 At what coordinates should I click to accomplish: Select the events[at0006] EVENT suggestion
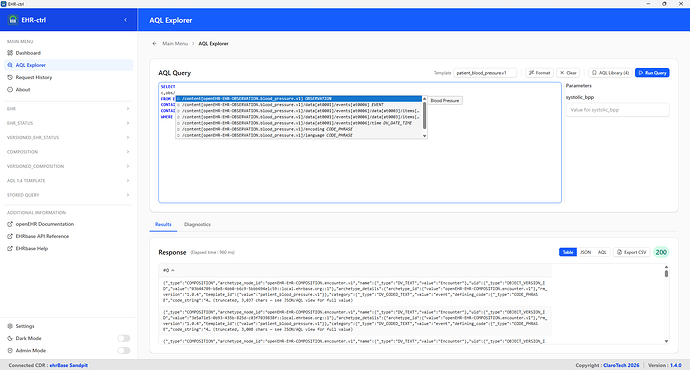(299, 105)
